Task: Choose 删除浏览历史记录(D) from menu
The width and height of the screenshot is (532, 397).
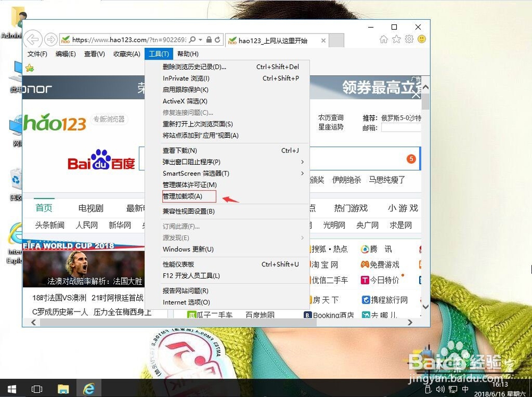Action: pos(227,67)
